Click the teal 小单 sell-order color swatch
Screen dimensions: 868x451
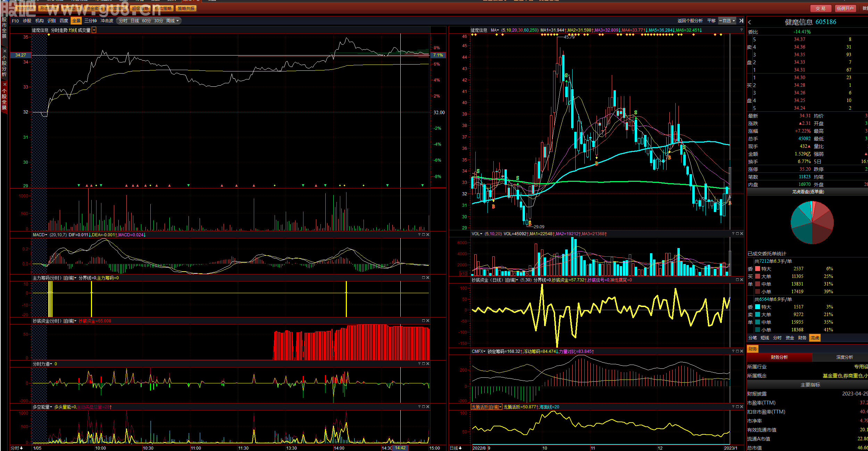pos(758,330)
